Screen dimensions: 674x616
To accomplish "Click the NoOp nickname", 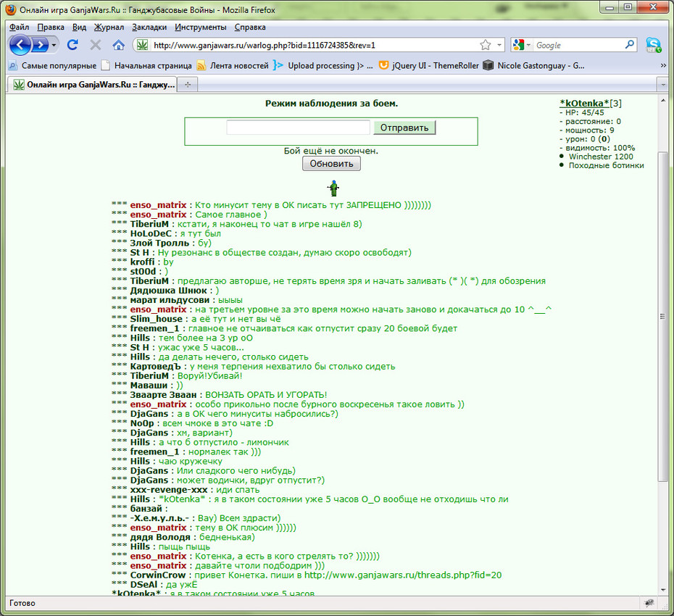I will click(x=142, y=423).
